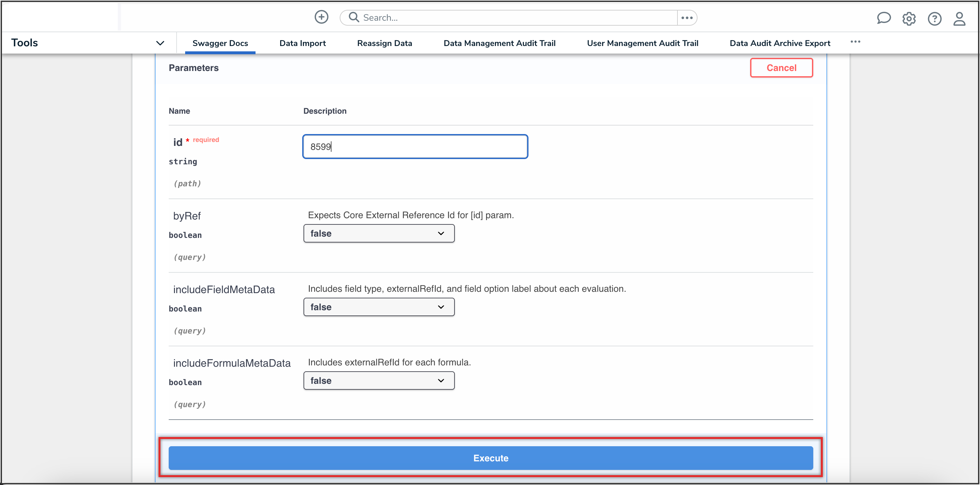Open the includeFieldMetaData dropdown
This screenshot has height=485, width=980.
[x=379, y=307]
